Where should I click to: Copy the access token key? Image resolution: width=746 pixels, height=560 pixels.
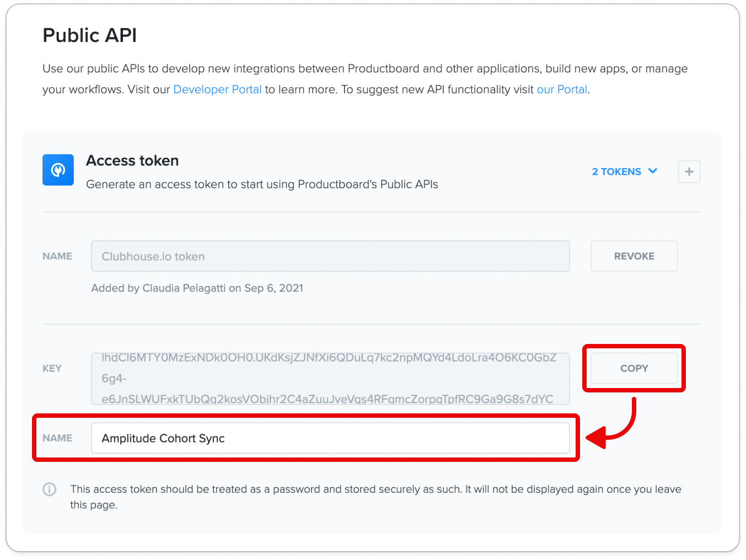pyautogui.click(x=634, y=368)
